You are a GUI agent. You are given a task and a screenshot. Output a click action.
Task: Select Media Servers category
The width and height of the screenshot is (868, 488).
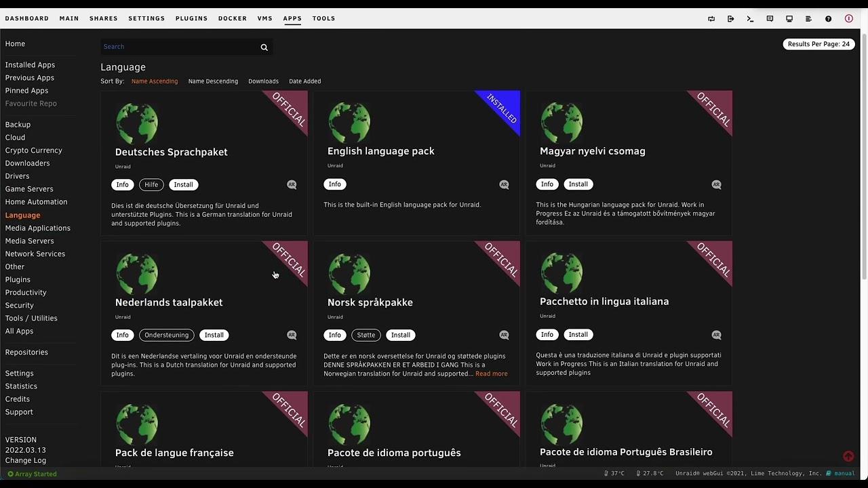tap(30, 241)
